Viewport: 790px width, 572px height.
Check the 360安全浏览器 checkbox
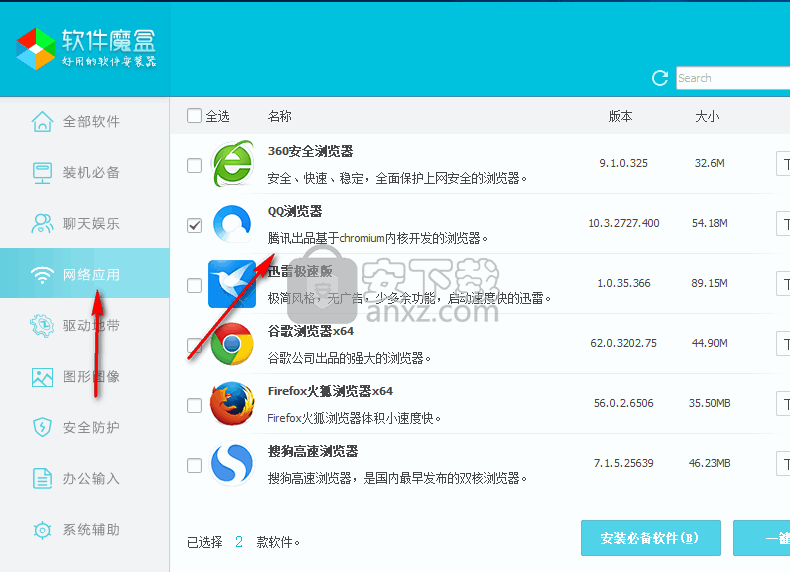[x=194, y=165]
